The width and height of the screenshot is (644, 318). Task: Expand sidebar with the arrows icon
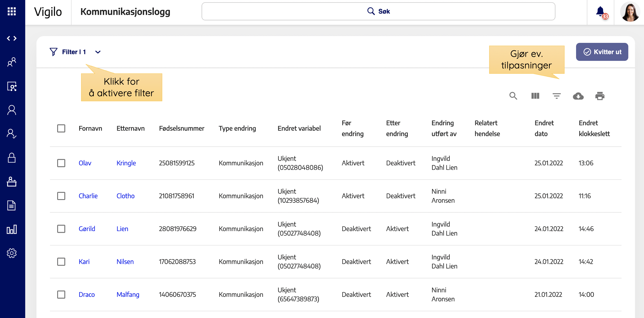tap(12, 38)
